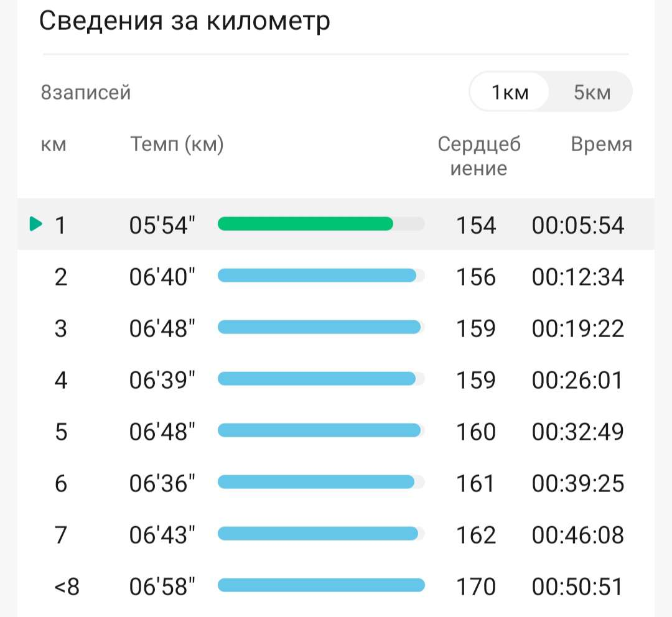The image size is (672, 617).
Task: Tap the Сведения за километр section title
Action: pyautogui.click(x=185, y=21)
